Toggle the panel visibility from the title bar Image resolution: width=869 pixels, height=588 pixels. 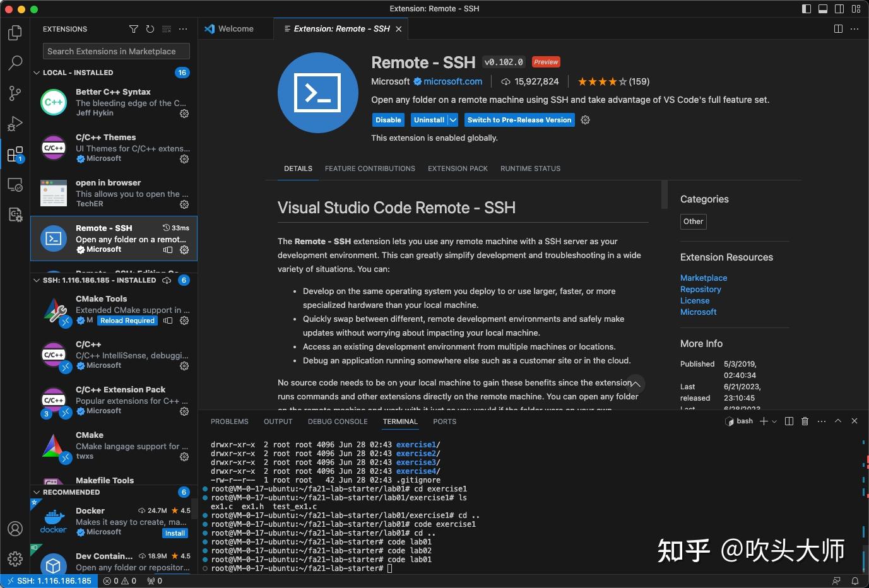tap(822, 9)
